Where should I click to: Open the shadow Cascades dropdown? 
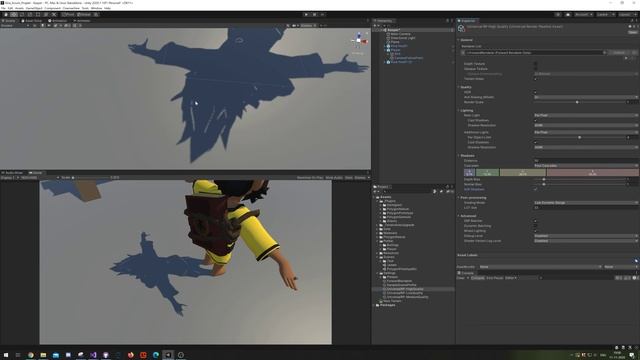tap(586, 166)
